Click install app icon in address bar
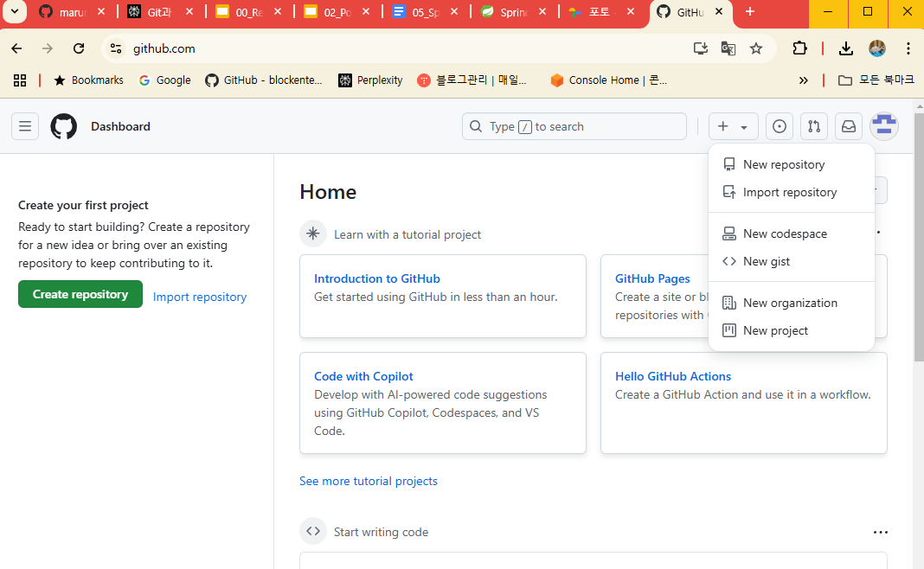The width and height of the screenshot is (924, 569). [700, 48]
